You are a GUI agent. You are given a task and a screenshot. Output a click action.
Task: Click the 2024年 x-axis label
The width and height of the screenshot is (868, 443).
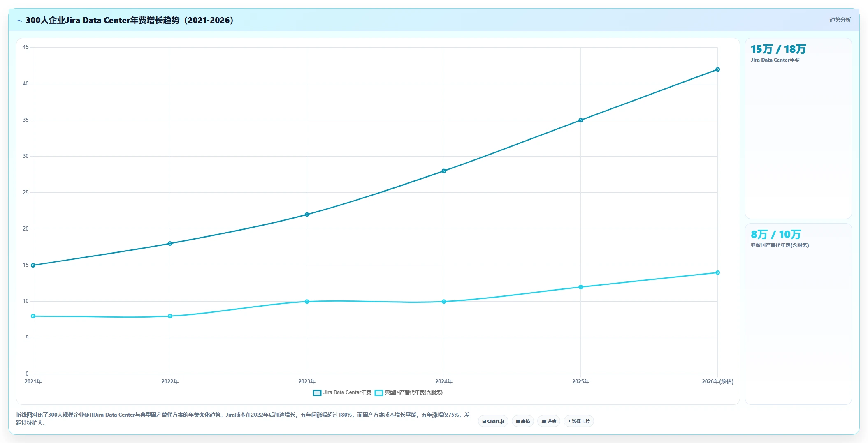pyautogui.click(x=444, y=382)
